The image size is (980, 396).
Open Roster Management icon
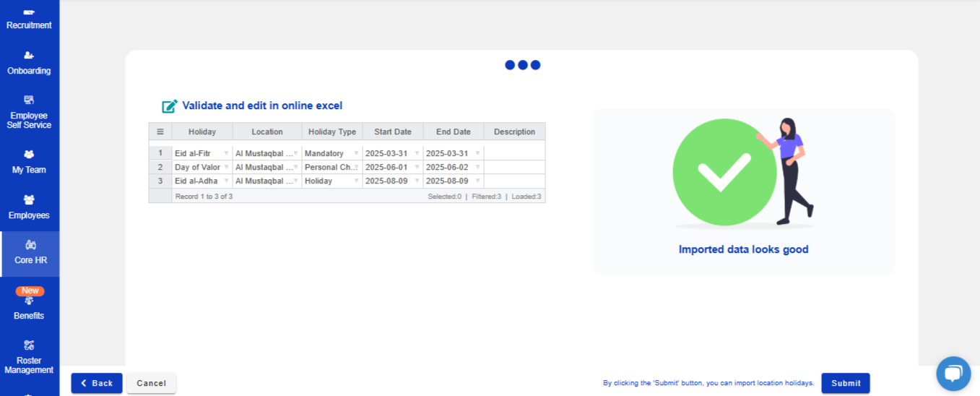tap(29, 345)
